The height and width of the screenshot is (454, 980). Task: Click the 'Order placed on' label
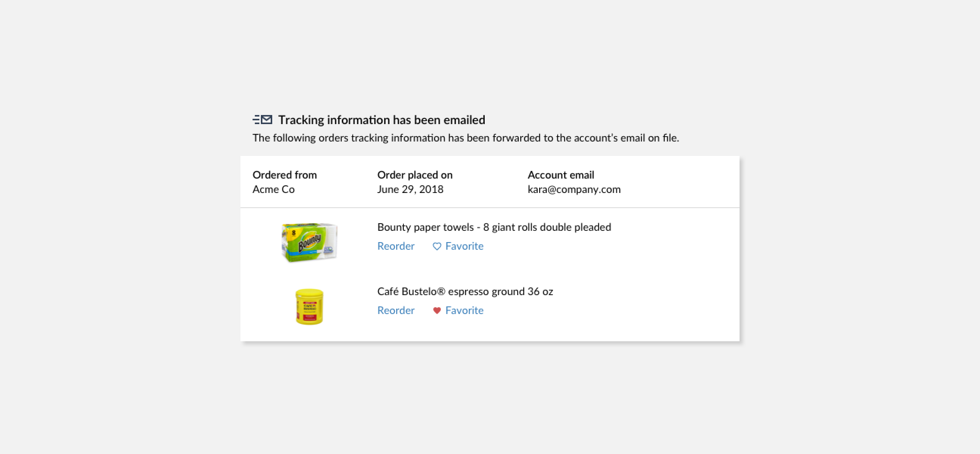[415, 175]
